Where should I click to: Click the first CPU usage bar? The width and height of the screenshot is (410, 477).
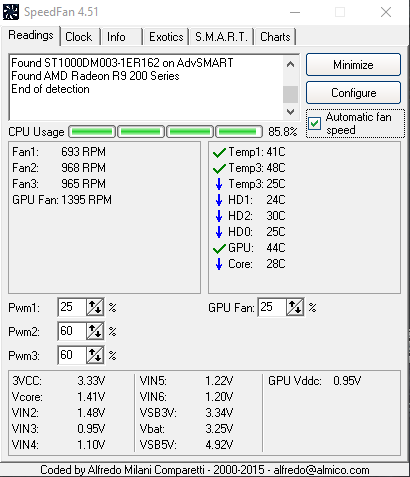[x=92, y=132]
